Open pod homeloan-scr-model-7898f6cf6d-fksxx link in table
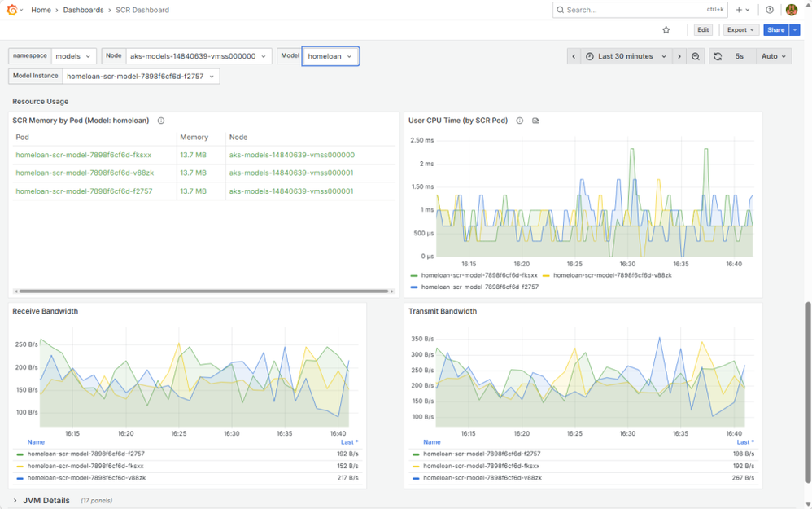The height and width of the screenshot is (509, 812). coord(83,155)
